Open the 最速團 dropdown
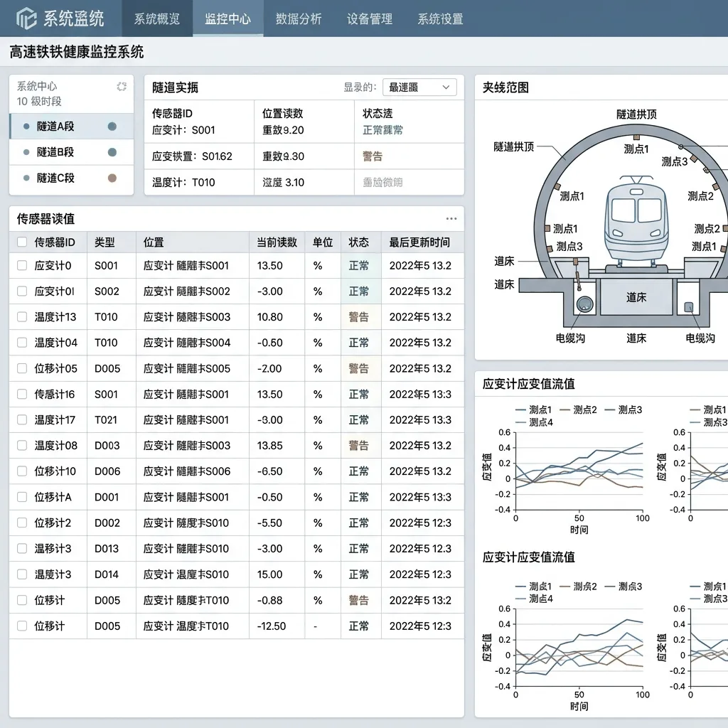Viewport: 728px width, 728px height. 419,87
